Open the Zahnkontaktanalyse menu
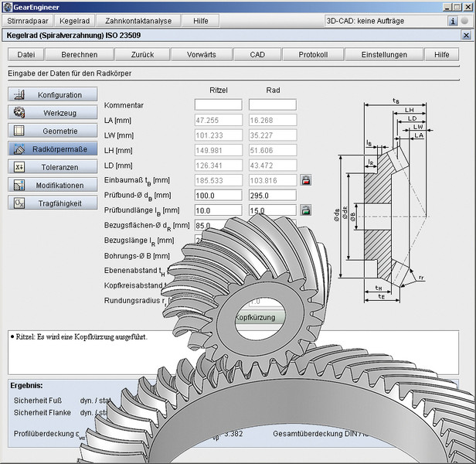Viewport: 476px width, 464px height. (x=138, y=21)
